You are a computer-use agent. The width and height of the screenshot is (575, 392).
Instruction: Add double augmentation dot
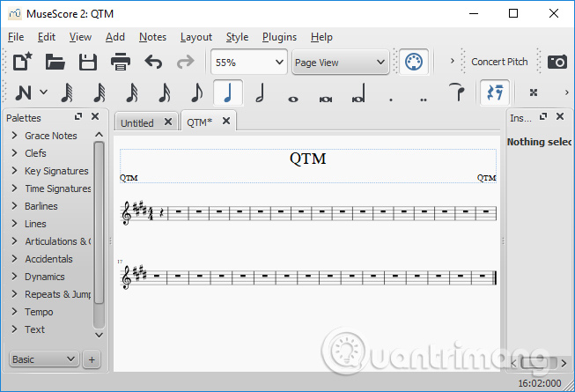[x=424, y=99]
